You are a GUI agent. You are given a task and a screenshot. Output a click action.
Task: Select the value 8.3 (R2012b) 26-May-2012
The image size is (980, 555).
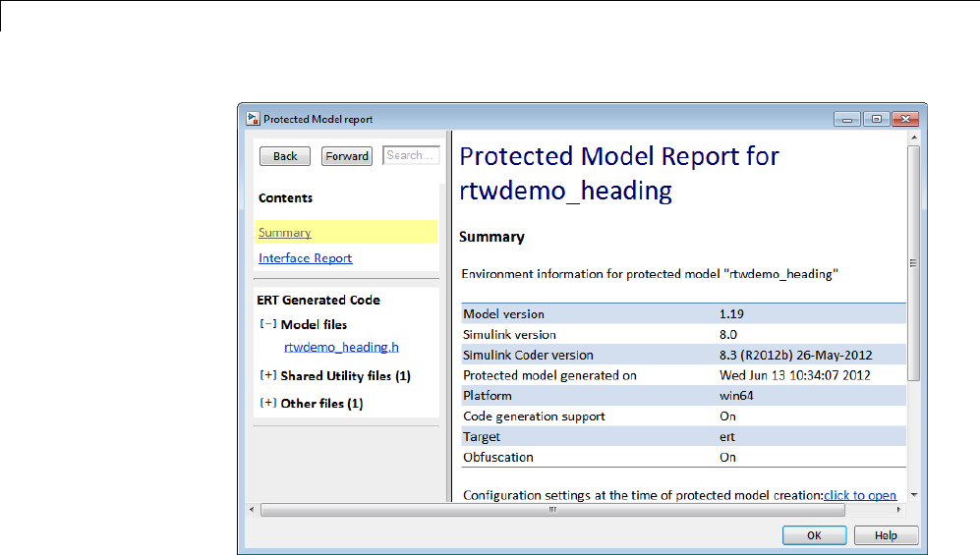pos(795,356)
